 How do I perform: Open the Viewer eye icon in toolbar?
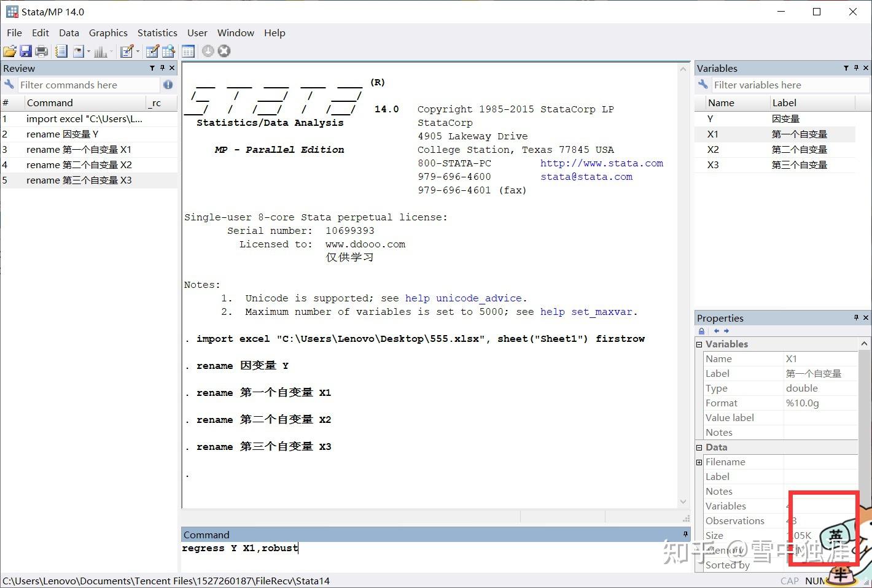(x=78, y=52)
